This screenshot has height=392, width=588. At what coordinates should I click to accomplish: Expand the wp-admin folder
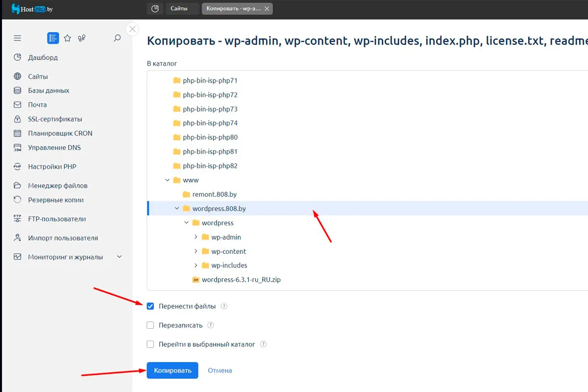(x=196, y=237)
